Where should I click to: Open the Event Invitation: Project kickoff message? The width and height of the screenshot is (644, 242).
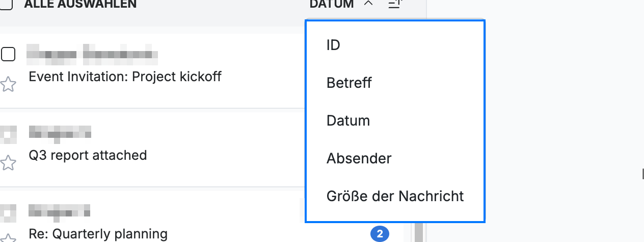coord(125,77)
